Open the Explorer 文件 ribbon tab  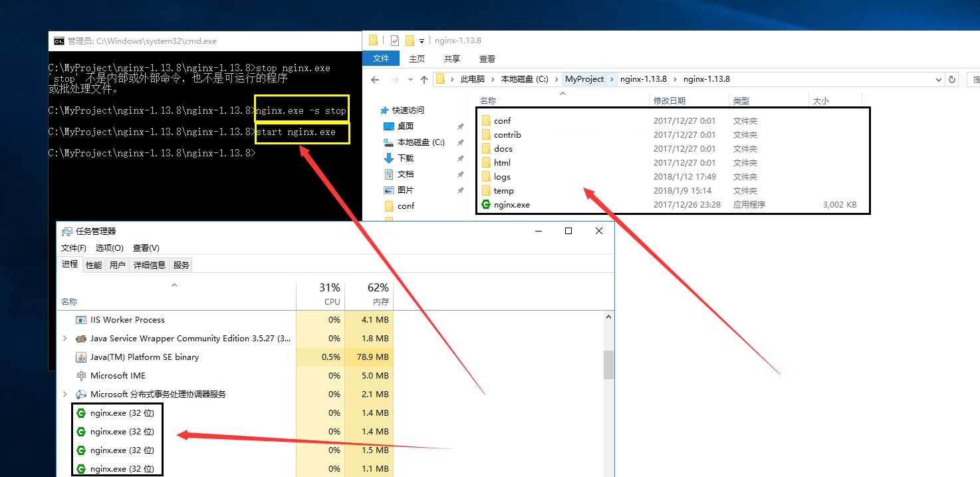pos(381,59)
